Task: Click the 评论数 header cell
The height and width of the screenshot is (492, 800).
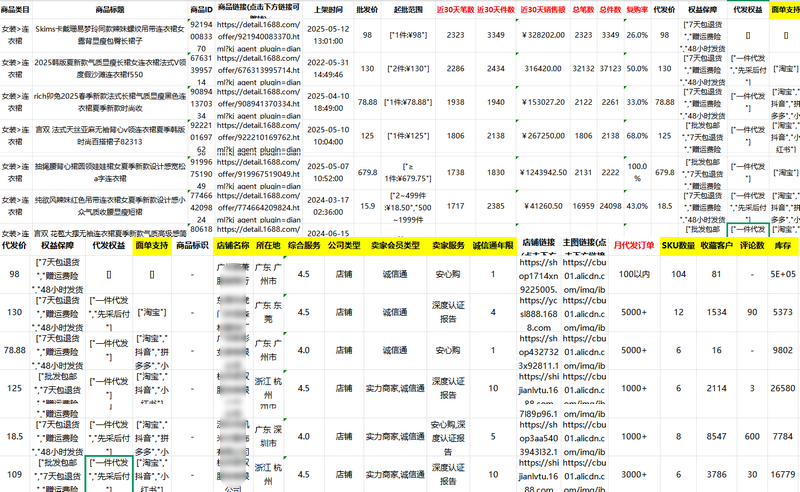Action: coord(752,245)
